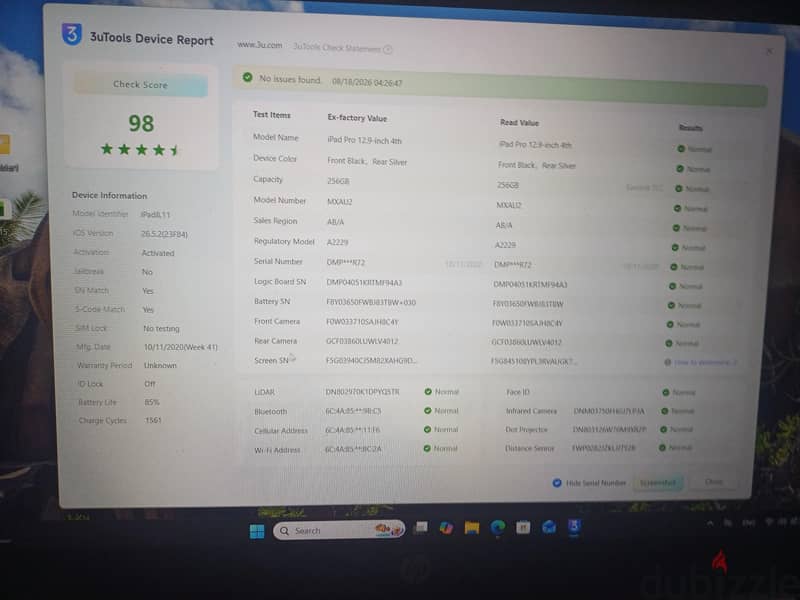Click the Charge Cycles 1561 value
Image resolution: width=800 pixels, height=600 pixels.
[153, 420]
